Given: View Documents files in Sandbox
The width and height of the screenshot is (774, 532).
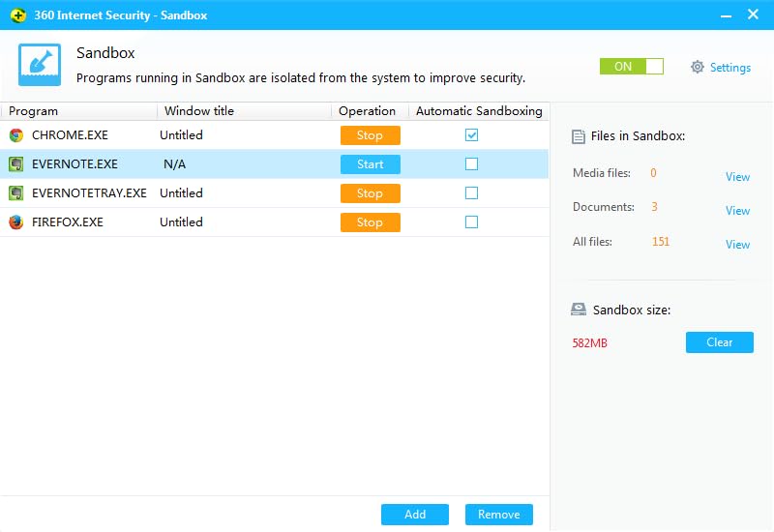Looking at the screenshot, I should [x=737, y=211].
